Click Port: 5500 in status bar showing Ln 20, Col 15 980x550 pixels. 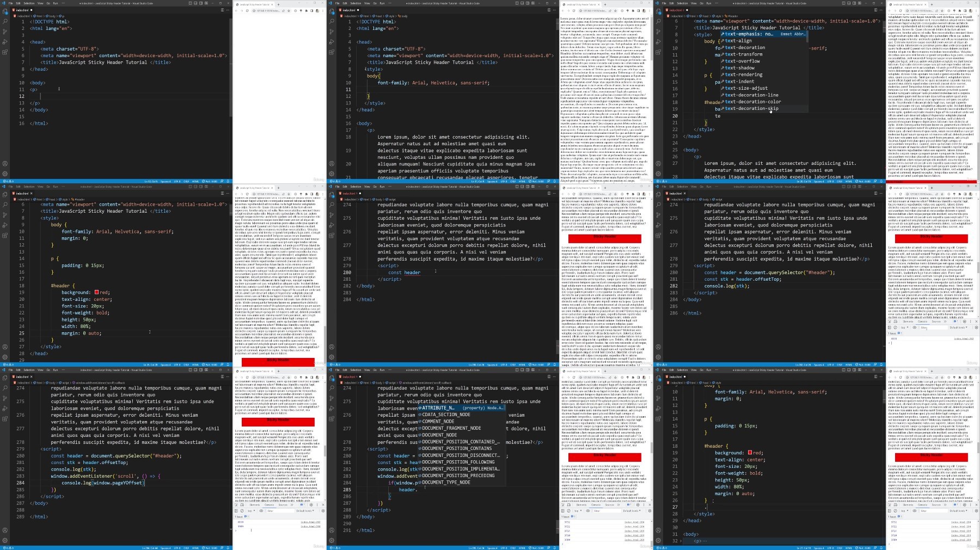(863, 181)
